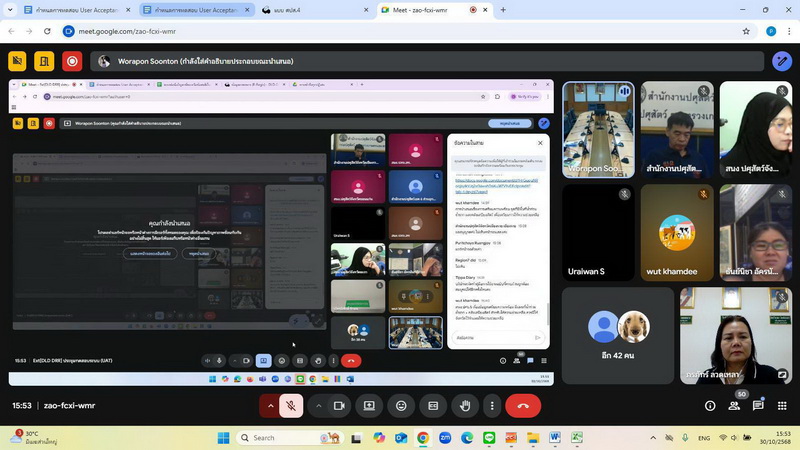This screenshot has height=450, width=800.
Task: Click the red recording indicator icon
Action: (72, 61)
